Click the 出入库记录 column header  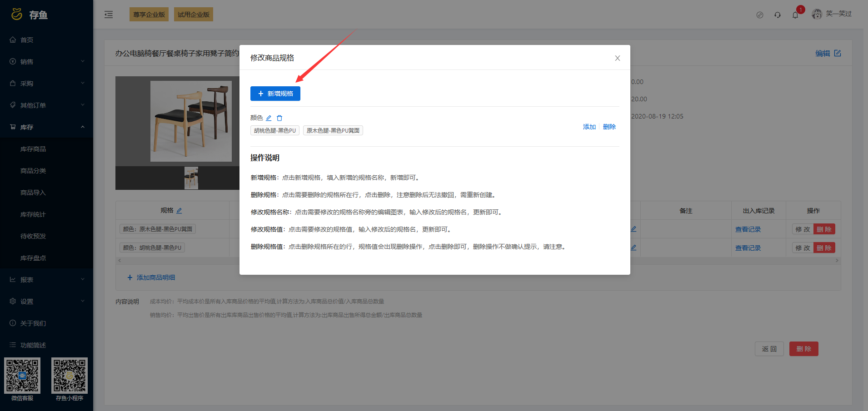(759, 211)
